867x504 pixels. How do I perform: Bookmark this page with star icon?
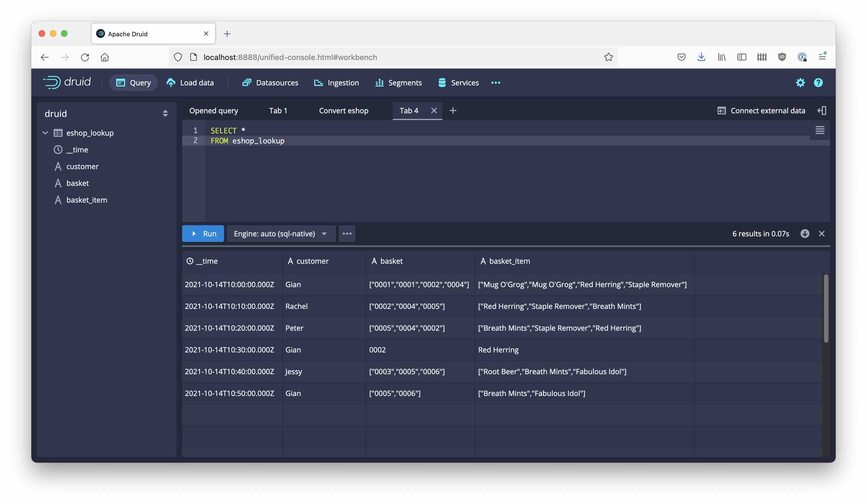[608, 57]
